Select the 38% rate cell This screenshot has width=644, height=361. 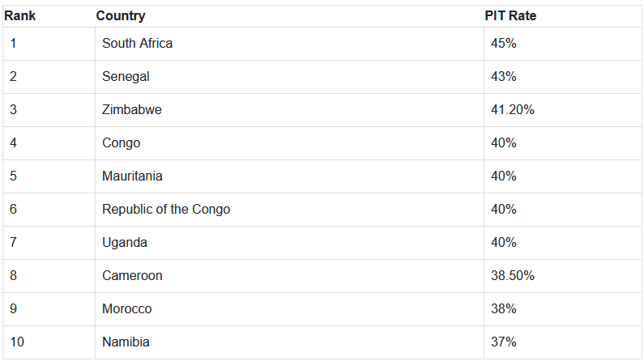tap(504, 308)
